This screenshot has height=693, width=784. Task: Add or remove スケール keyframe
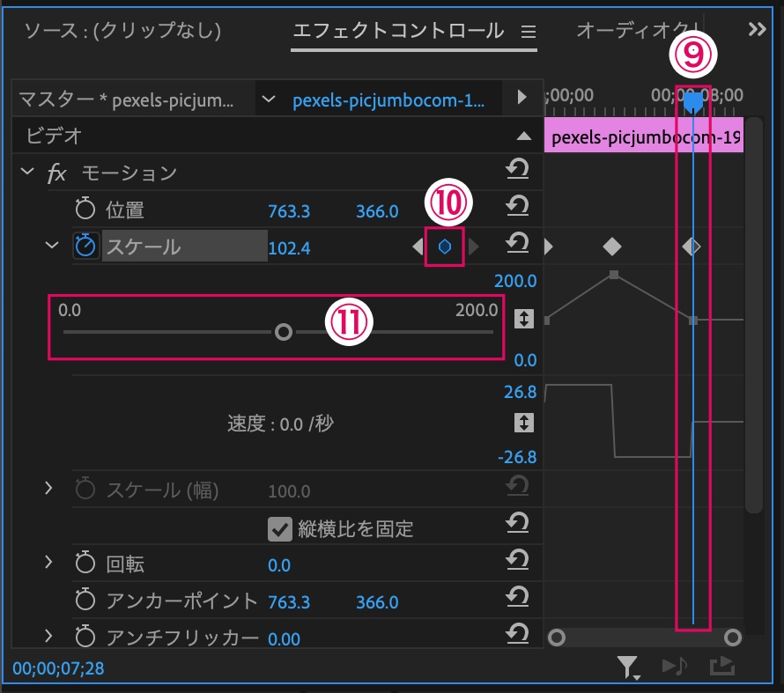pyautogui.click(x=445, y=247)
